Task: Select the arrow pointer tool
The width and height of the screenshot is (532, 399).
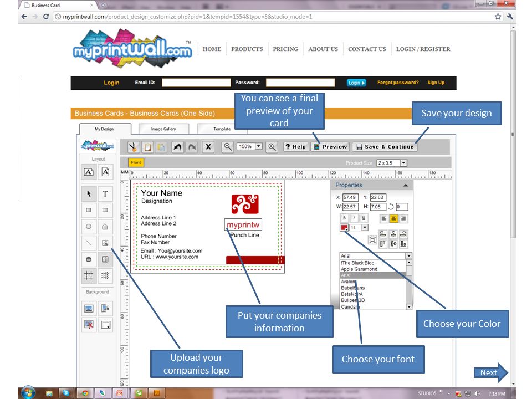Action: click(89, 194)
